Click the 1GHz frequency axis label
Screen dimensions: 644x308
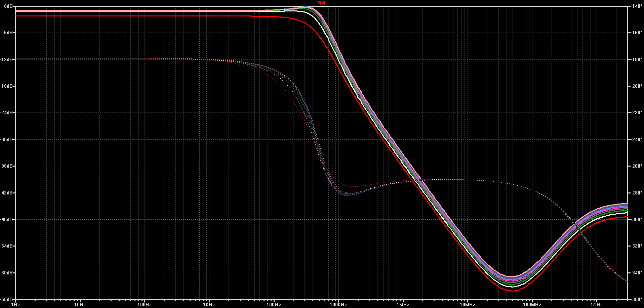(597, 305)
